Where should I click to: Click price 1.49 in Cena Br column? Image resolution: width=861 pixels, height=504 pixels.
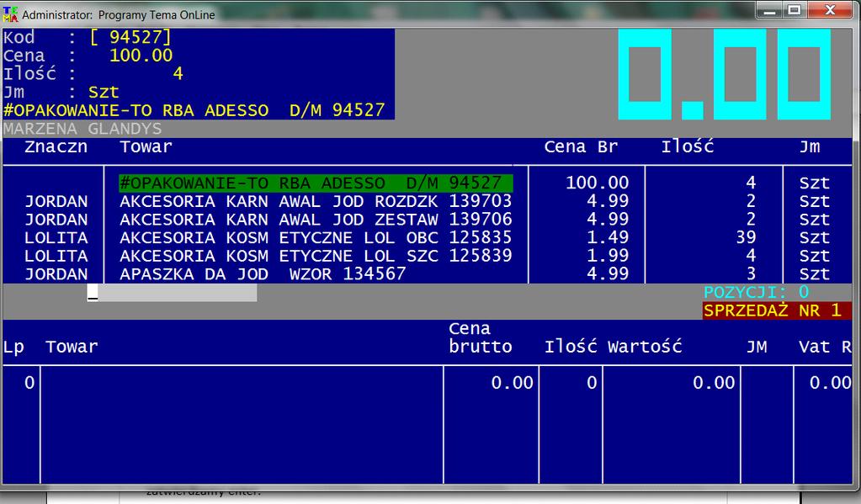(608, 238)
